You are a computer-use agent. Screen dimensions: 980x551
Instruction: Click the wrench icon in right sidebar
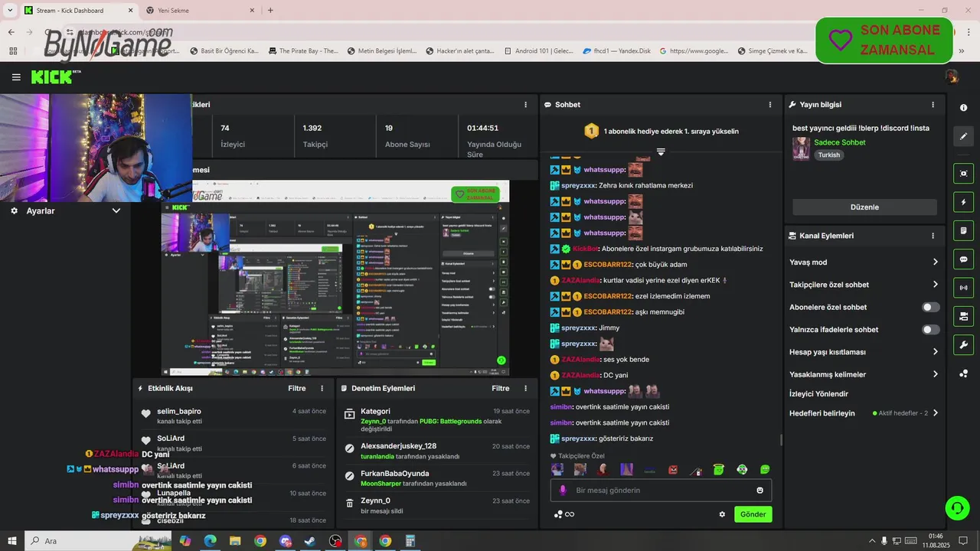tap(963, 344)
